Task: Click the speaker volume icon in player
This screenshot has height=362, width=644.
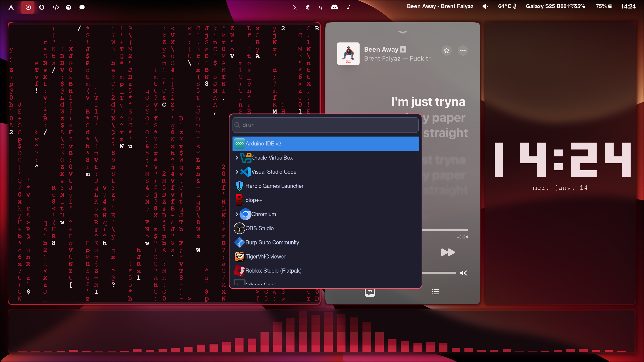Action: [x=464, y=273]
